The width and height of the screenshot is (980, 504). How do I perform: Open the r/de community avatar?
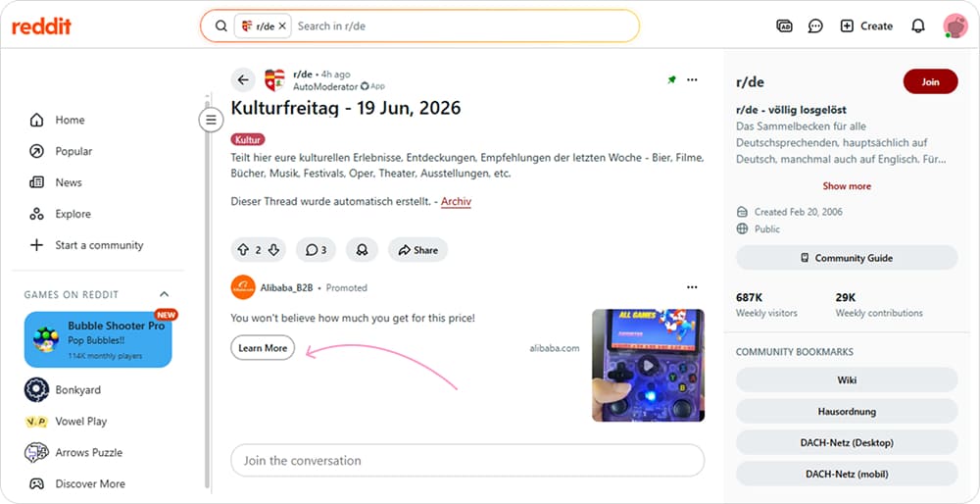(x=274, y=80)
